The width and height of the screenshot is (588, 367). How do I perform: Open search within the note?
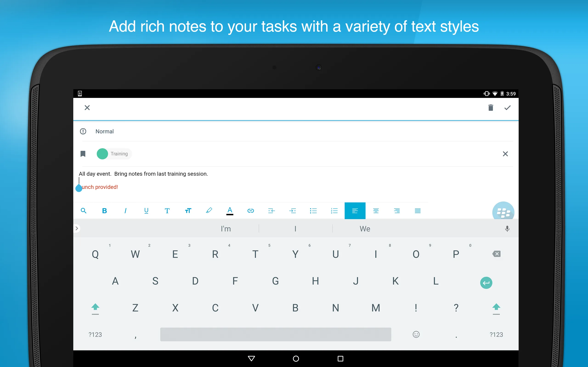(84, 211)
